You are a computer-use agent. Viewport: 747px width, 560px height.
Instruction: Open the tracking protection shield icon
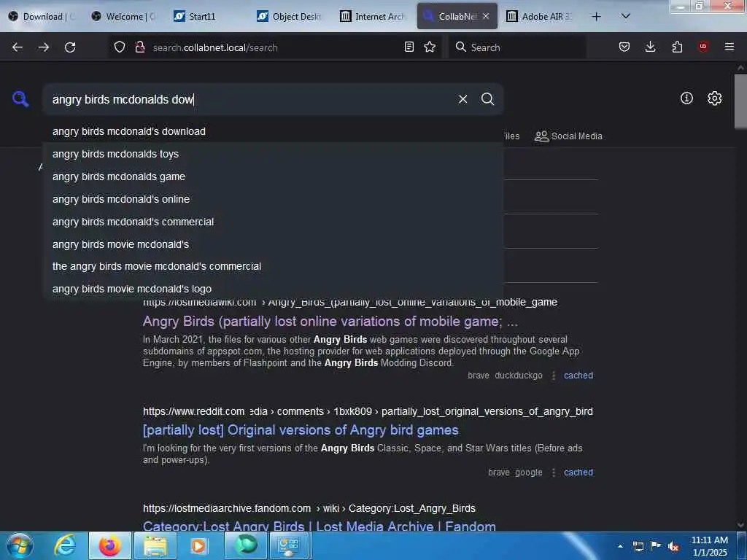click(x=120, y=47)
